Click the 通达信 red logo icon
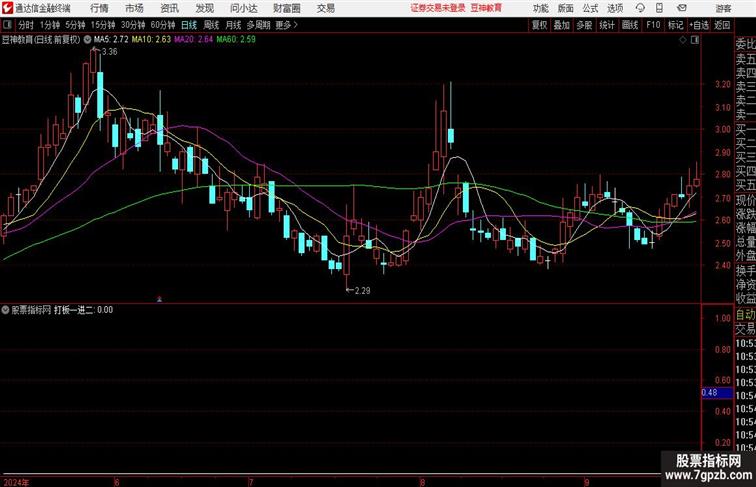This screenshot has height=487, width=756. (x=7, y=8)
